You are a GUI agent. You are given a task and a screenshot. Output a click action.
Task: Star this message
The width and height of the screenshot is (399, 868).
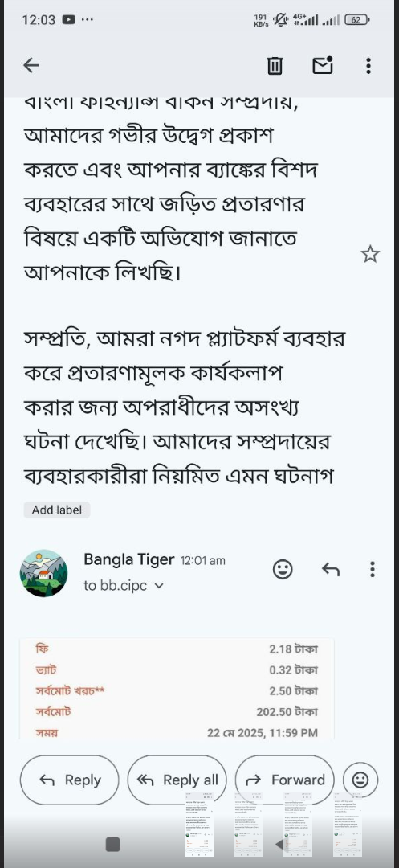[370, 254]
